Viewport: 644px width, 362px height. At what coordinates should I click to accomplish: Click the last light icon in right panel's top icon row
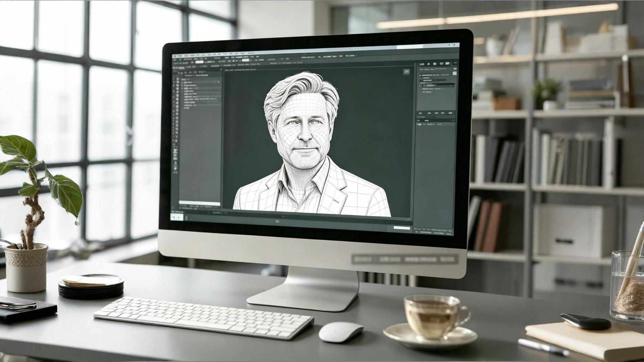[447, 64]
